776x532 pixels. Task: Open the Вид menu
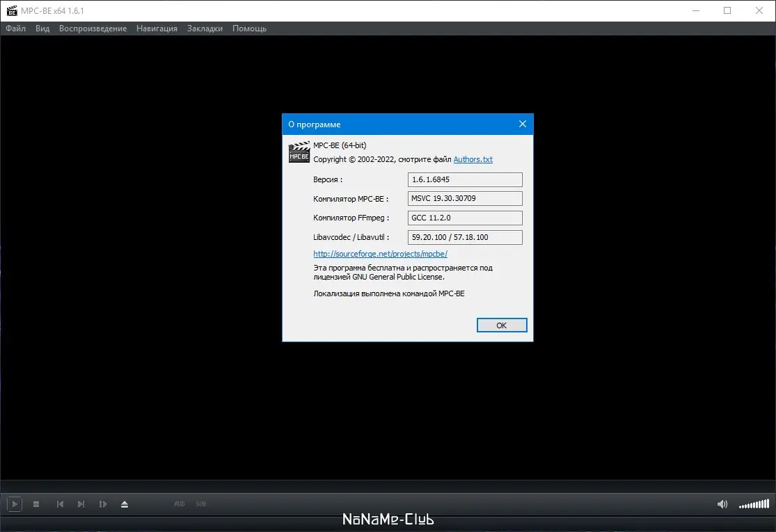click(42, 29)
